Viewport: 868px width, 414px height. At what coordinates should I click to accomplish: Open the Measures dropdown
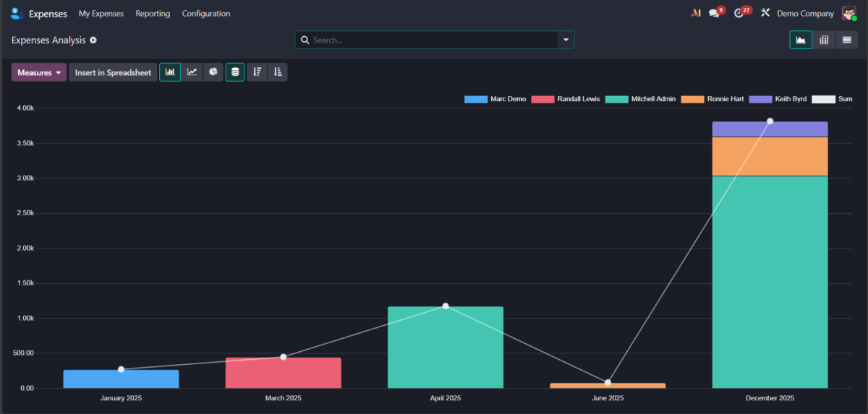click(x=39, y=72)
